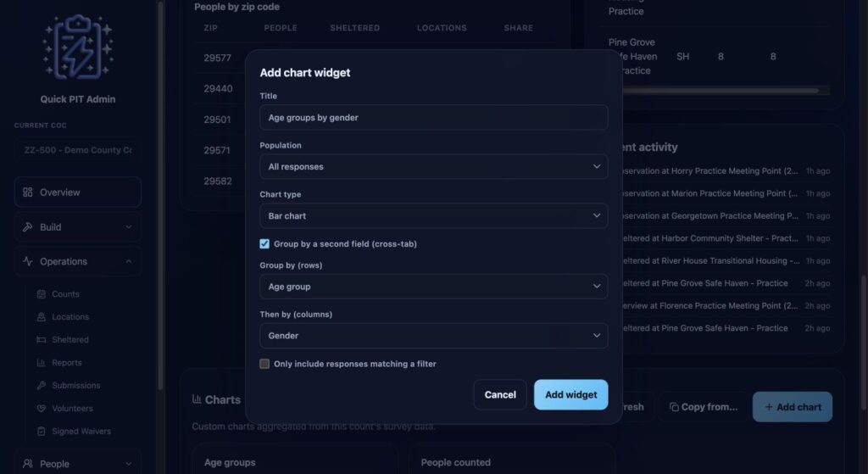This screenshot has width=868, height=474.
Task: Open Signed Waivers in the sidebar
Action: tap(83, 431)
